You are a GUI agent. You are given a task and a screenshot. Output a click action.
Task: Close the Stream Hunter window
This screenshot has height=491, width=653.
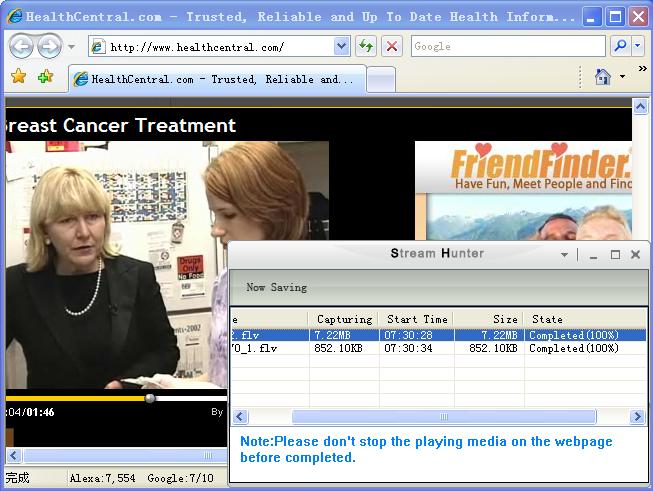[x=635, y=254]
